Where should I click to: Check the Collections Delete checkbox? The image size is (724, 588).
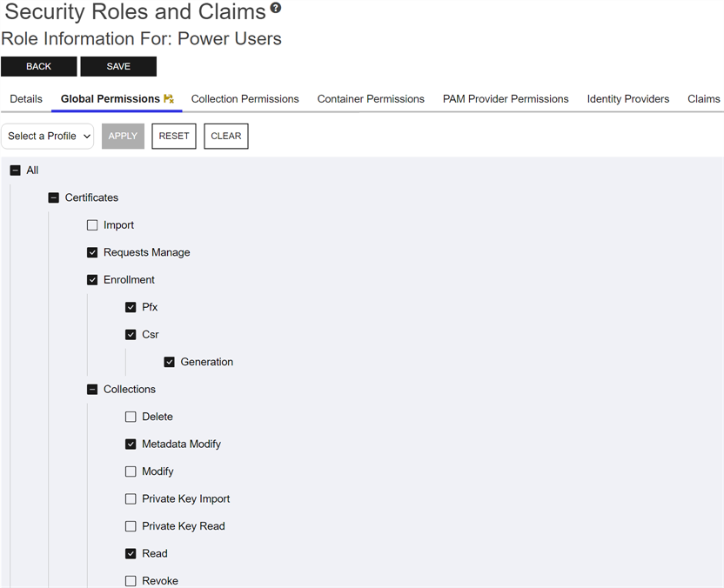click(x=131, y=417)
